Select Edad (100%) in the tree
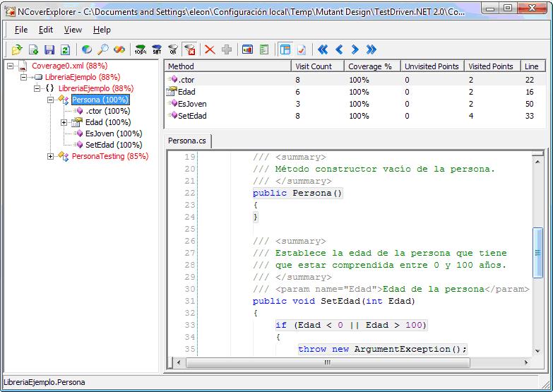Image resolution: width=553 pixels, height=392 pixels. tap(108, 122)
